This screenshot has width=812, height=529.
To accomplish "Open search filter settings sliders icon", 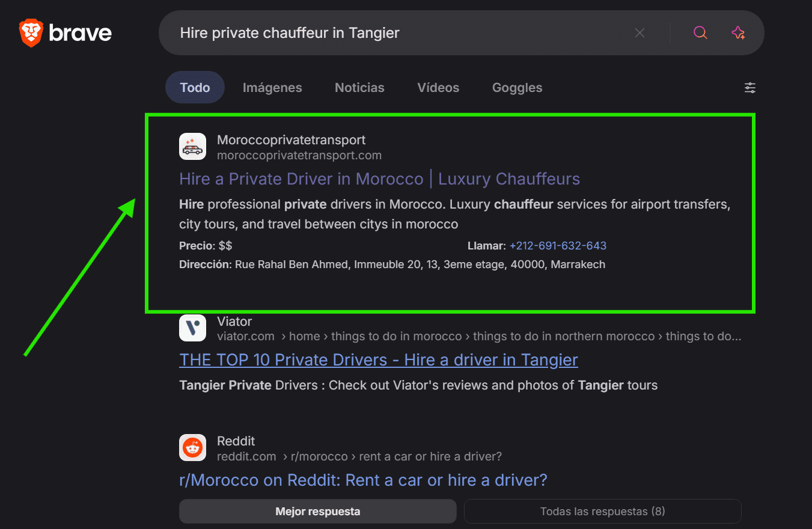I will pos(750,88).
